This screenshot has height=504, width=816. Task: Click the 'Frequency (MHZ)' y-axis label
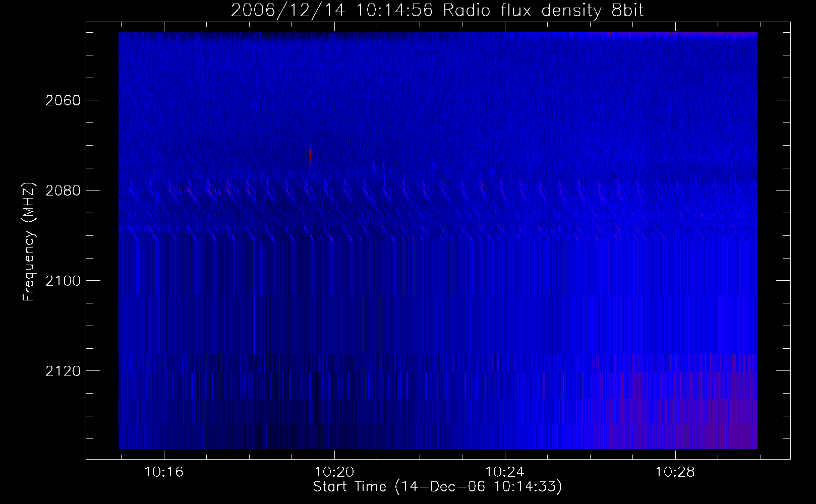tap(29, 242)
